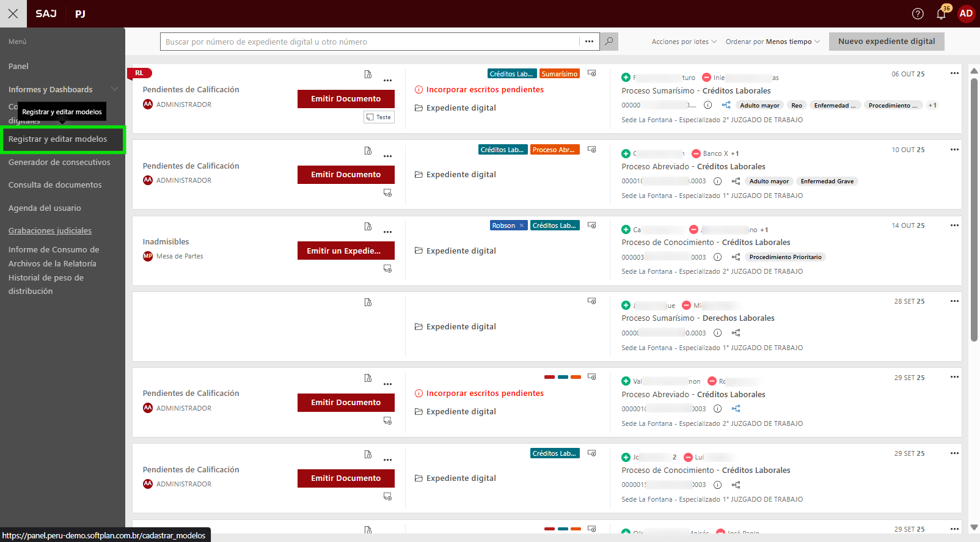Open the Ordenar por Menos tiempo dropdown
This screenshot has width=980, height=542.
772,42
